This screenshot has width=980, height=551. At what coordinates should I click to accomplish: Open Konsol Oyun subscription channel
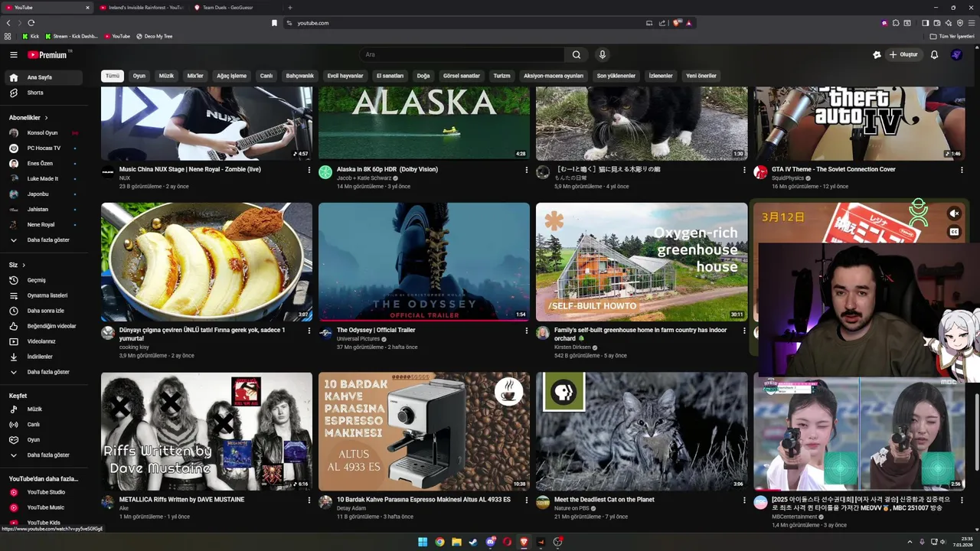(x=45, y=132)
